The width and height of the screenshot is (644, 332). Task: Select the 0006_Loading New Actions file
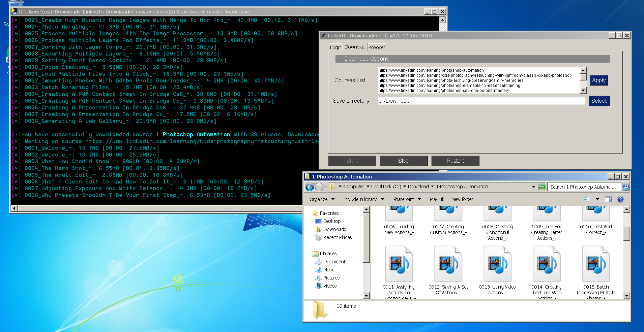pos(399,221)
